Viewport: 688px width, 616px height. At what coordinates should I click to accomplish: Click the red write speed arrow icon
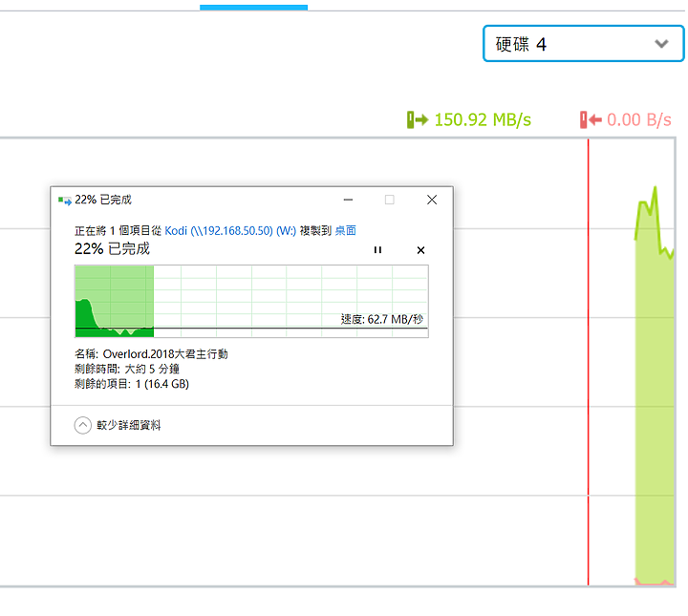coord(591,119)
